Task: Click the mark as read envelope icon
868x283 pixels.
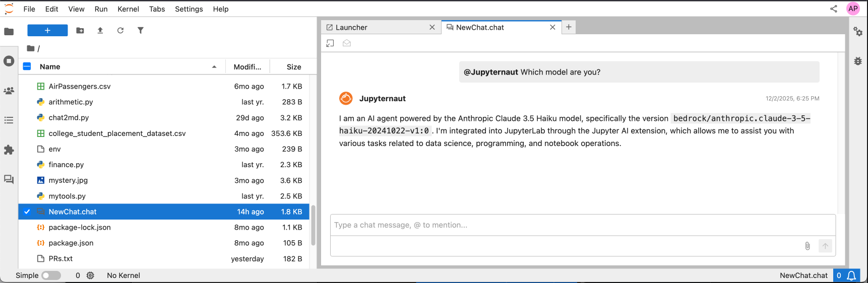Action: (x=347, y=43)
